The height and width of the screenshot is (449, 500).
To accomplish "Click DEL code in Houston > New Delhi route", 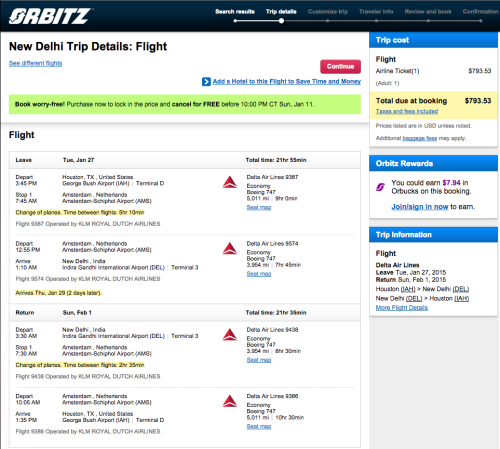I will [x=461, y=289].
